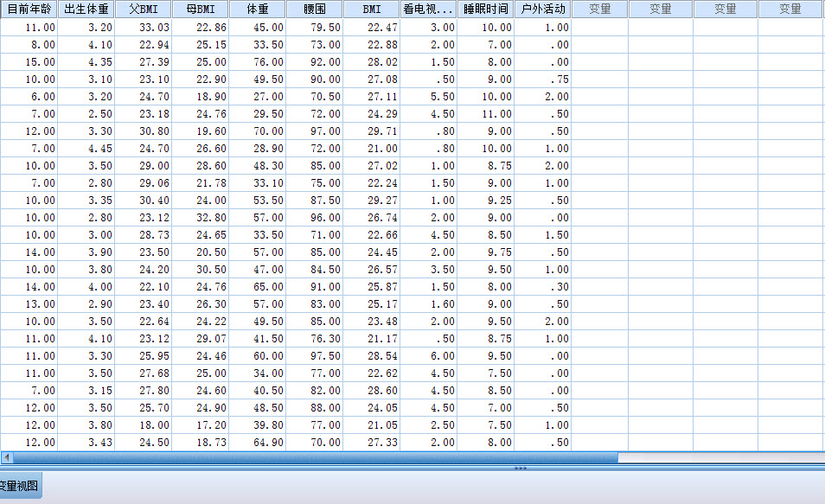Click the 父BMI column header
This screenshot has height=504, width=825.
click(144, 9)
